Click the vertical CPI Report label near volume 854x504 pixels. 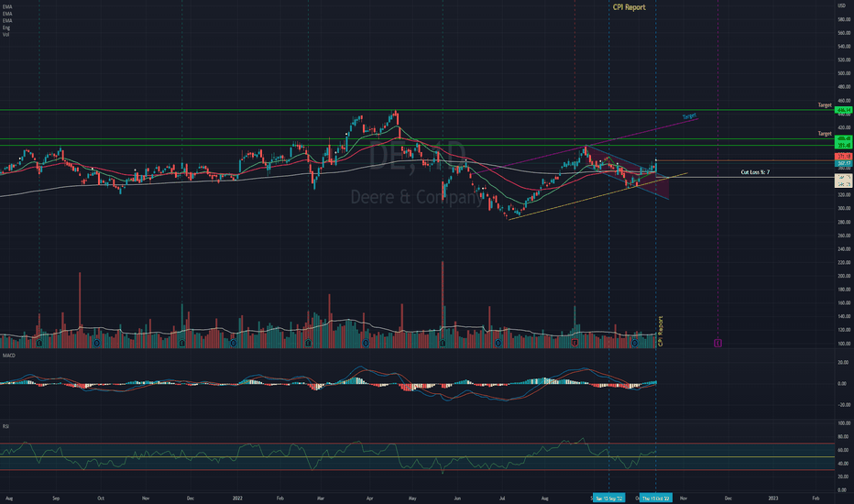tap(660, 332)
